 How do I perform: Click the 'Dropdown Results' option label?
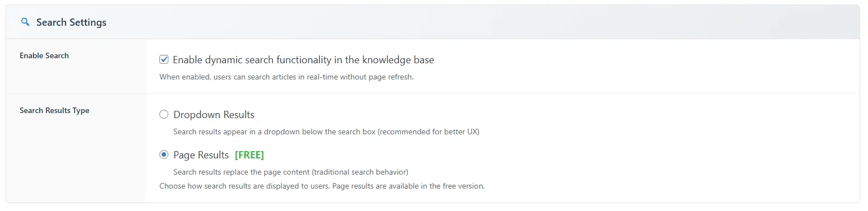(x=214, y=115)
